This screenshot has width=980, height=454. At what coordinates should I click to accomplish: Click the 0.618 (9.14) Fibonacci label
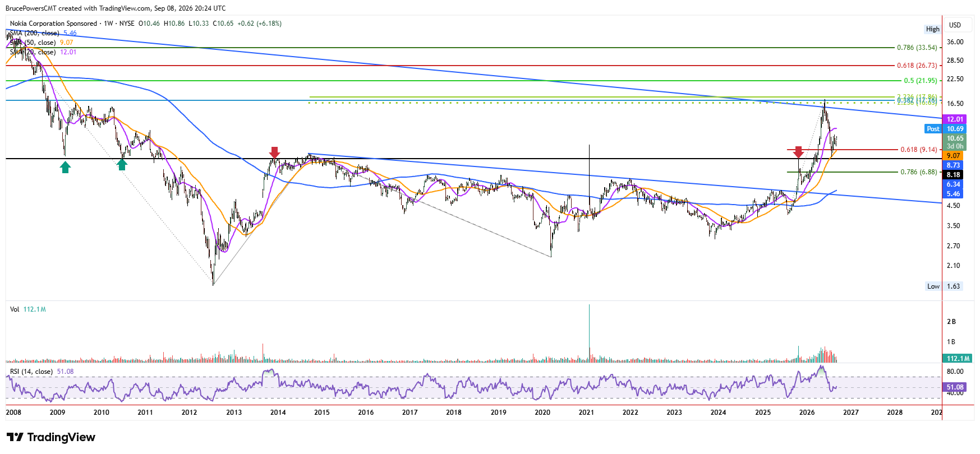pyautogui.click(x=919, y=150)
